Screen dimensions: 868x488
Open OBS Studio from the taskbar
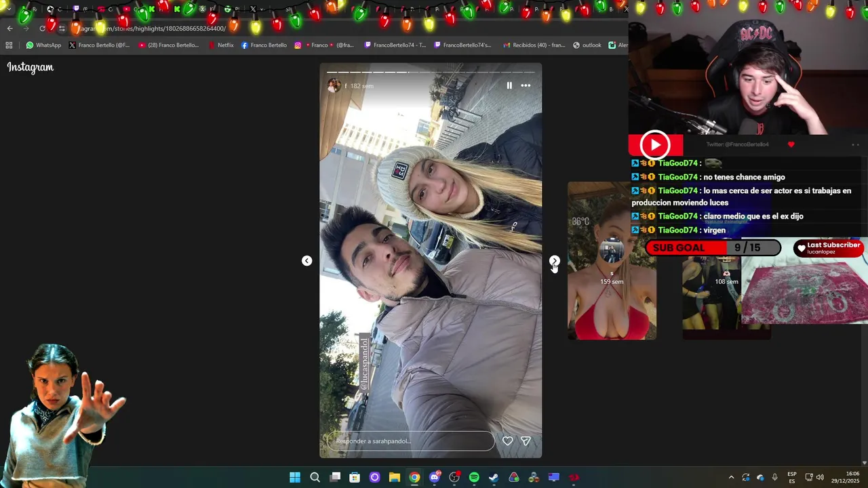[x=454, y=477]
